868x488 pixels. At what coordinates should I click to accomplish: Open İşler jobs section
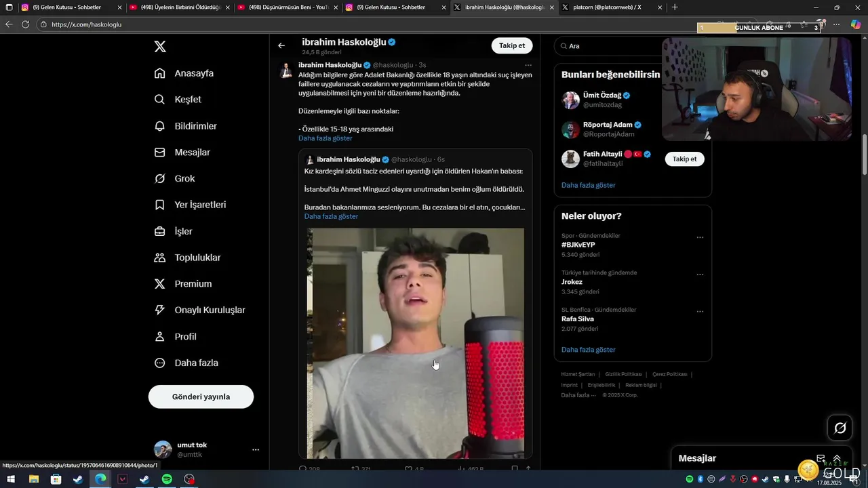174,231
